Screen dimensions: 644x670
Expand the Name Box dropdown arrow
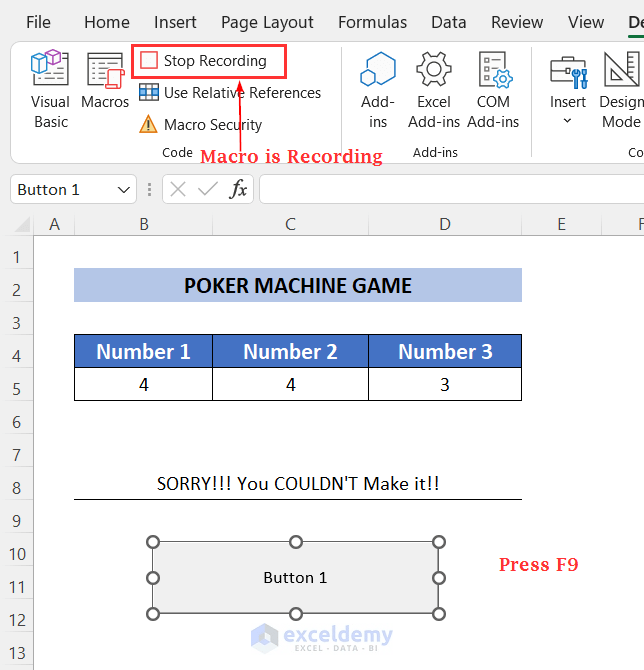(124, 190)
